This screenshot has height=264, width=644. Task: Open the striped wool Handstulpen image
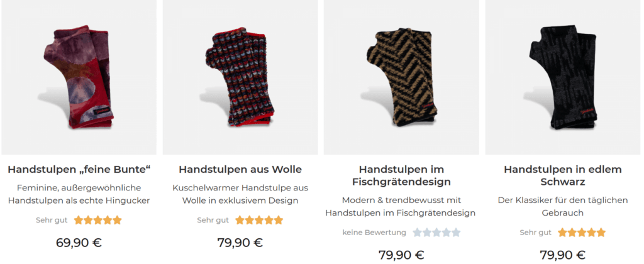click(240, 77)
